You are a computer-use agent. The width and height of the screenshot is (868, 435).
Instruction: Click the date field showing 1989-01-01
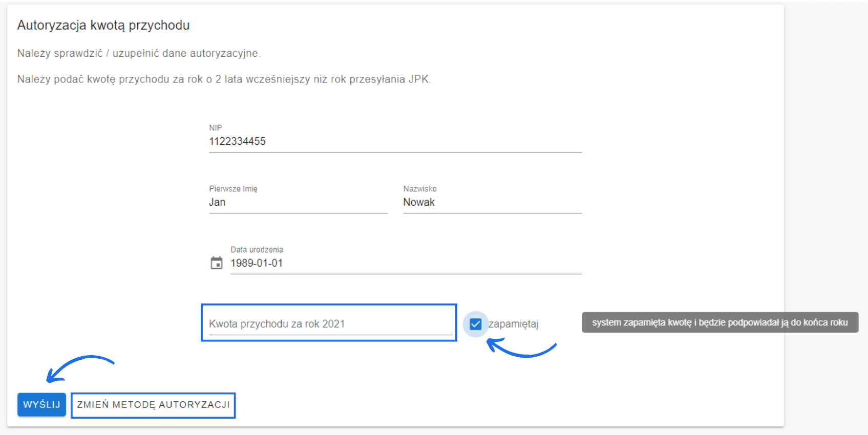point(405,263)
